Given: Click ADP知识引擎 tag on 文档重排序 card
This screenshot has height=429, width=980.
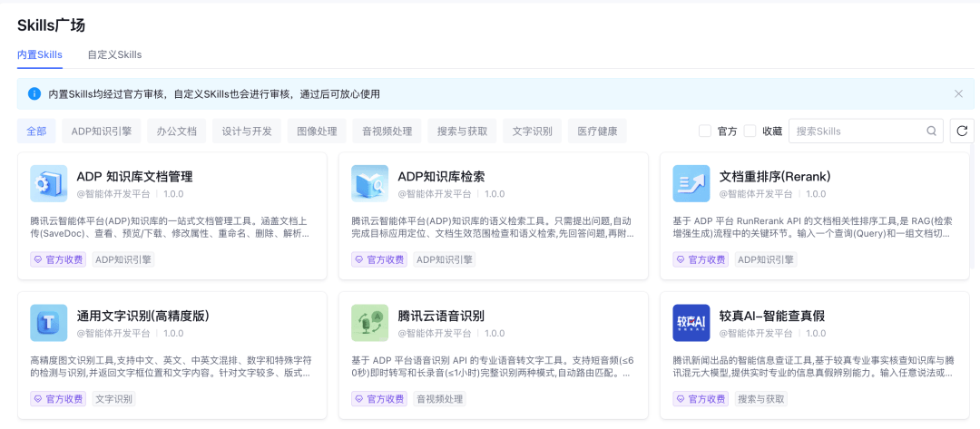Looking at the screenshot, I should (766, 259).
